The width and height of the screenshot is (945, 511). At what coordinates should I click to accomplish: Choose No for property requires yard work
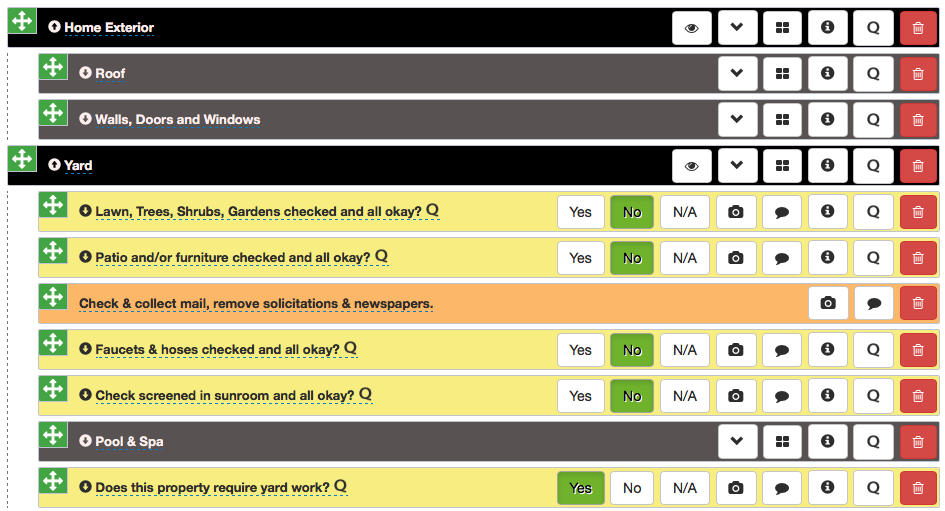632,488
